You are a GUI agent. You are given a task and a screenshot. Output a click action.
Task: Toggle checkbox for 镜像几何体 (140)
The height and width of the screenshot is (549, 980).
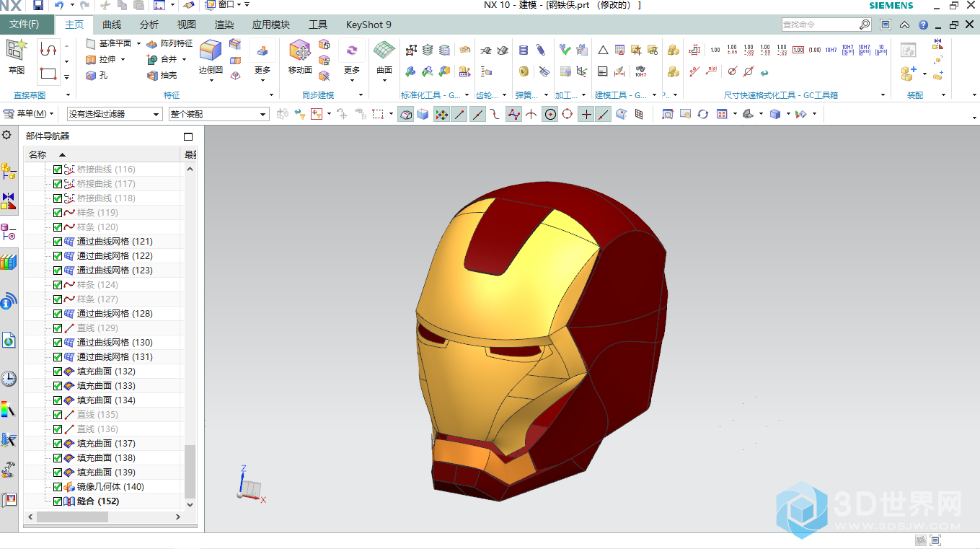pyautogui.click(x=58, y=487)
